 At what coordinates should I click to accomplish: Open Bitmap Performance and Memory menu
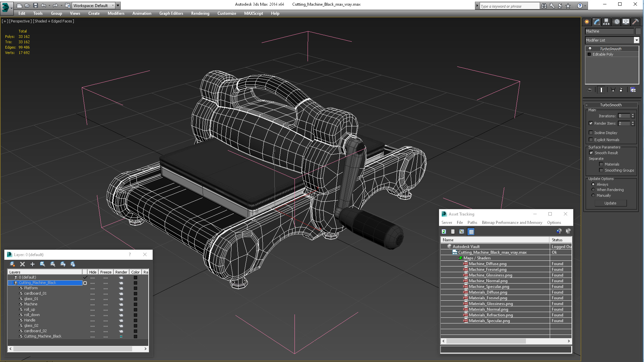click(x=512, y=223)
